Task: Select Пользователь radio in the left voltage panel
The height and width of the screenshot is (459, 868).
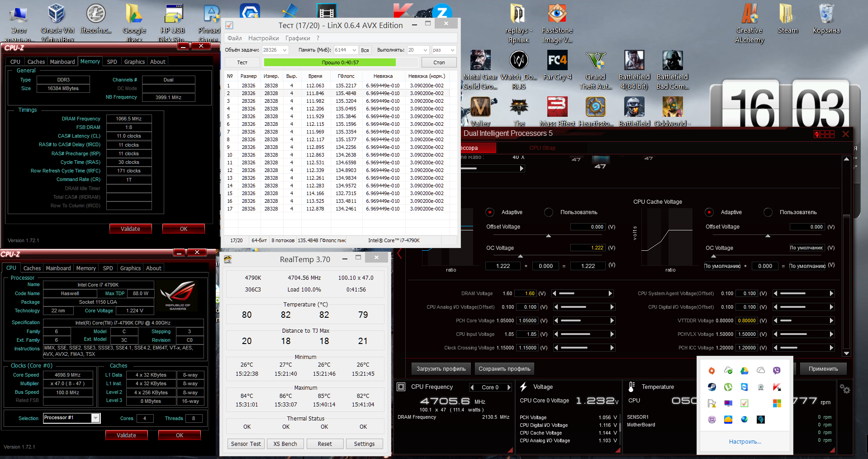Action: point(549,212)
